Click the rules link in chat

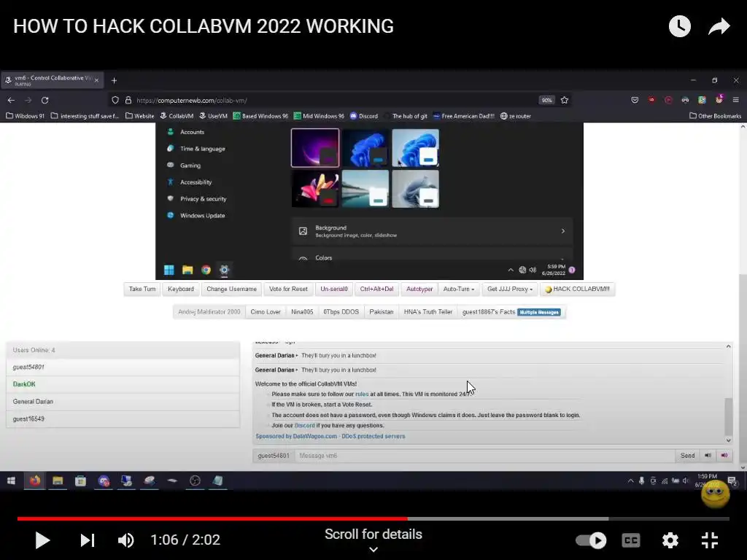click(362, 394)
